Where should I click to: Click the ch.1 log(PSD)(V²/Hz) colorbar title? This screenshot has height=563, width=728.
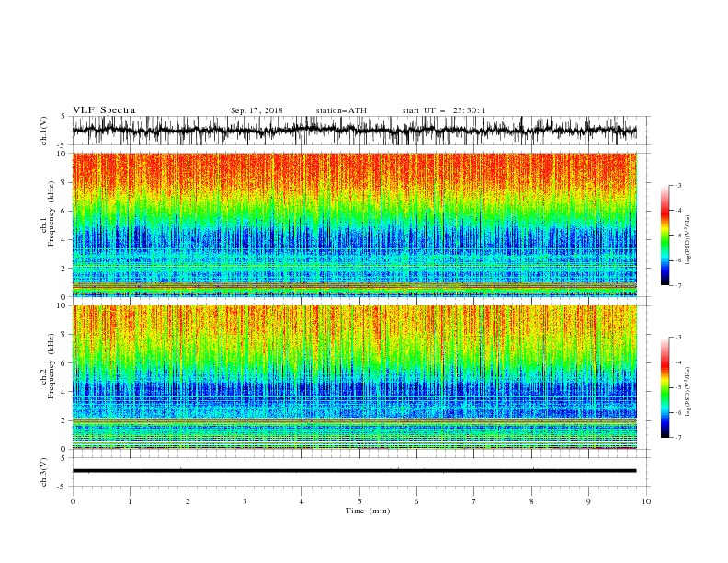688,240
